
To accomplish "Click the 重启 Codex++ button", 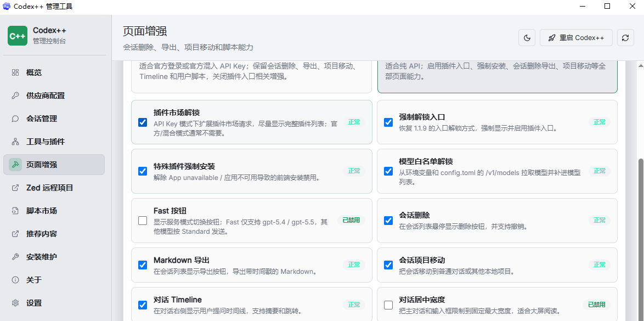I will coord(576,38).
